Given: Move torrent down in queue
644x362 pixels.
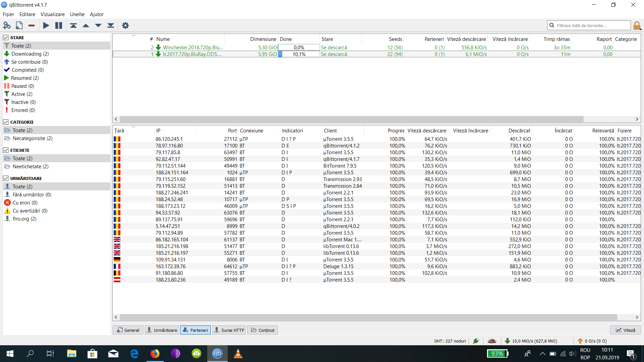Looking at the screenshot, I should [98, 25].
